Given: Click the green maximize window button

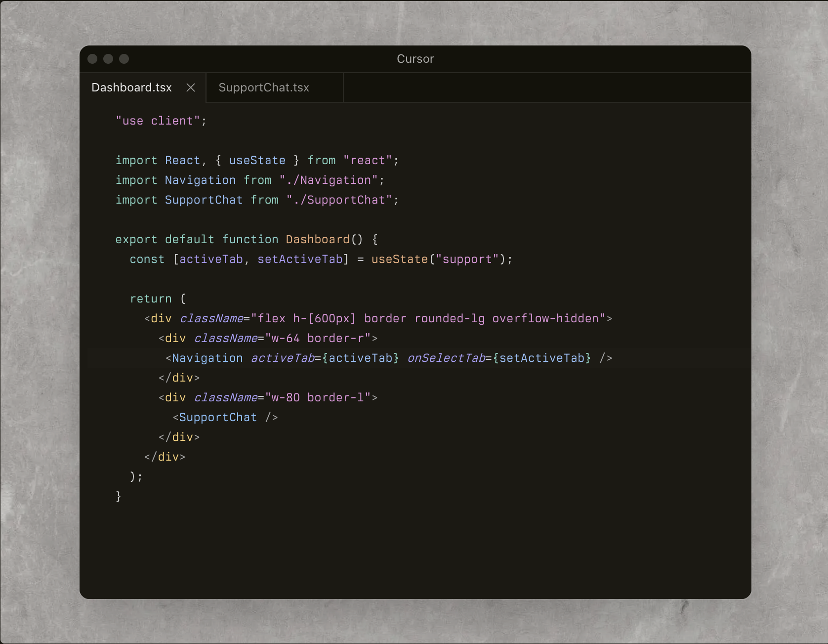Looking at the screenshot, I should [x=124, y=59].
